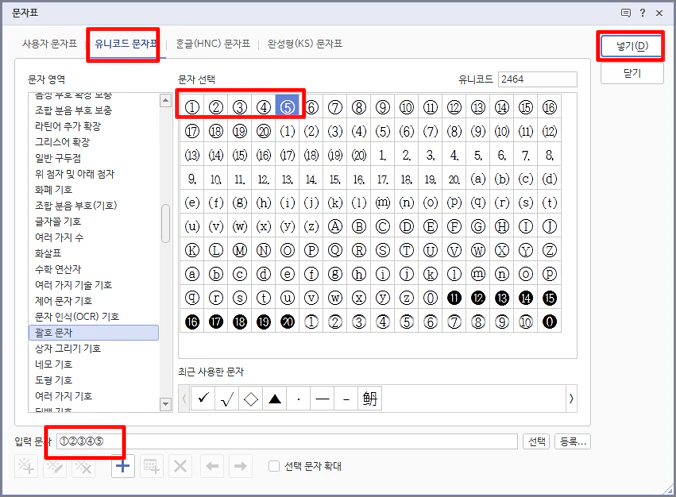Pick the circled capital Ⓩ character
The width and height of the screenshot is (676, 497).
550,250
